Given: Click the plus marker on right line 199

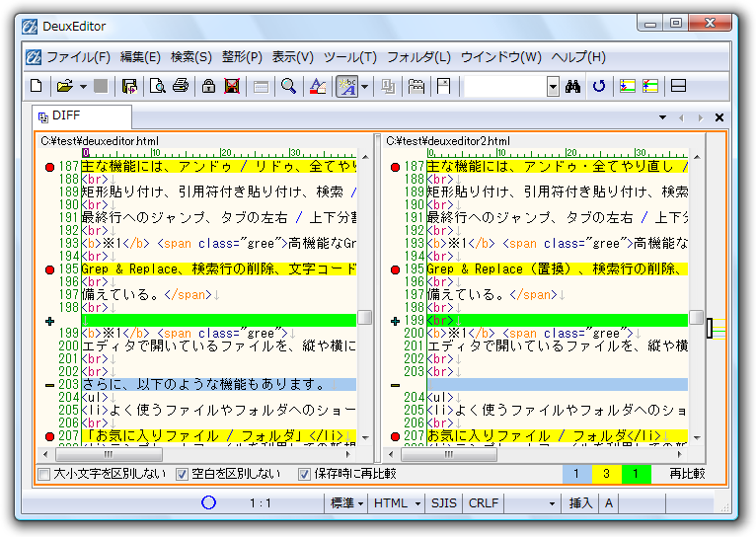Looking at the screenshot, I should (395, 321).
